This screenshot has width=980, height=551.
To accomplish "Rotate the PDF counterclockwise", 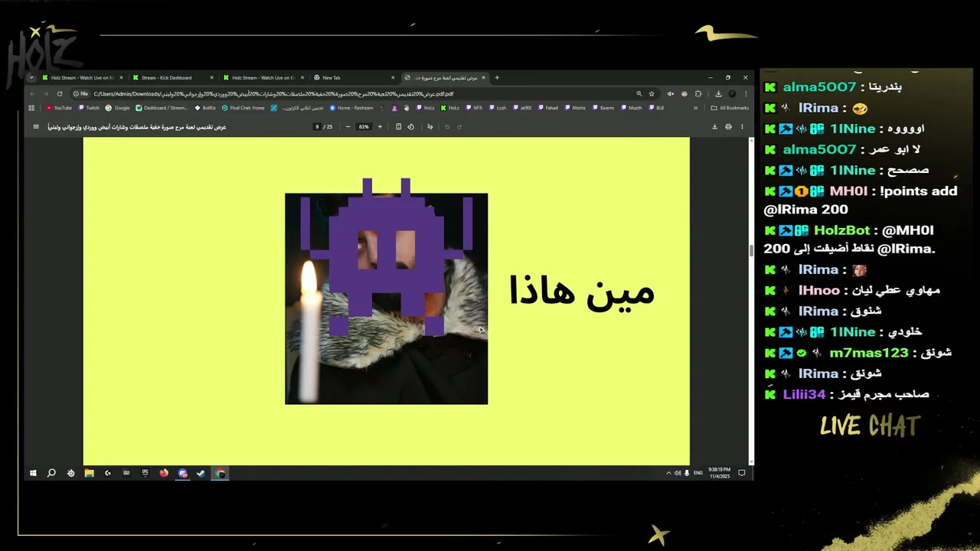I will coord(411,127).
